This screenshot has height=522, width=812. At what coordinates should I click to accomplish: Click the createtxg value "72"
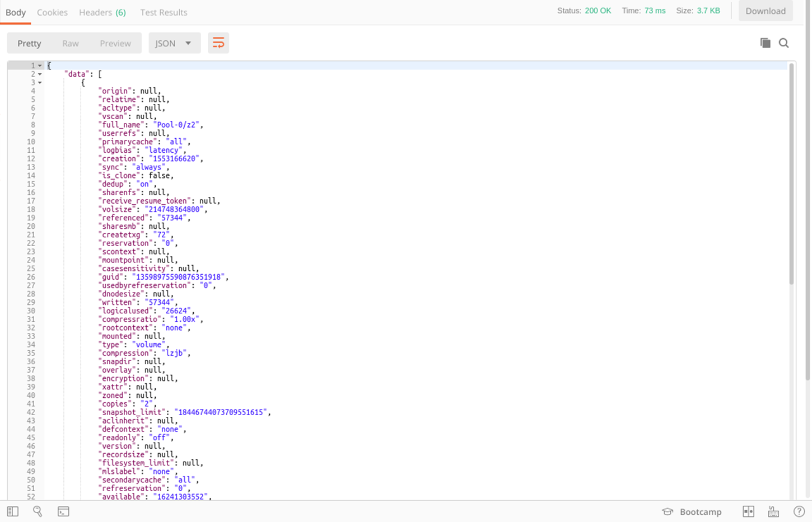pos(162,234)
